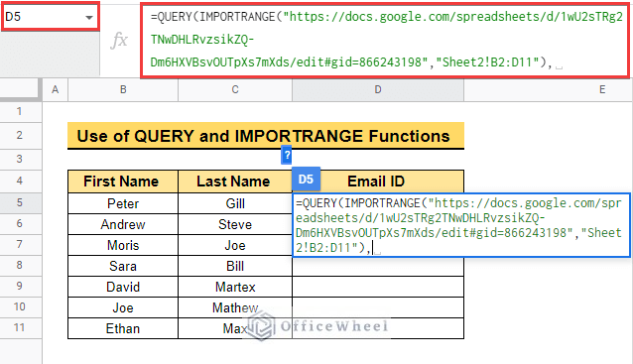Click the Name box showing D5

[51, 17]
